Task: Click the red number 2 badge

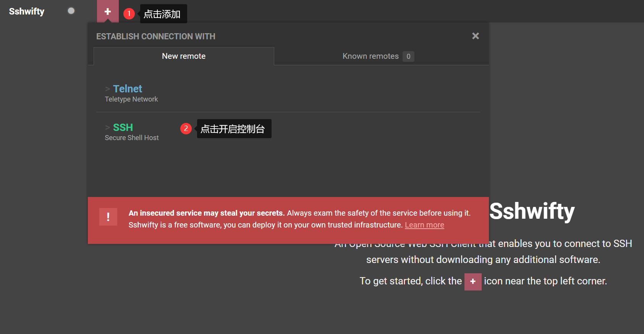Action: (x=186, y=129)
